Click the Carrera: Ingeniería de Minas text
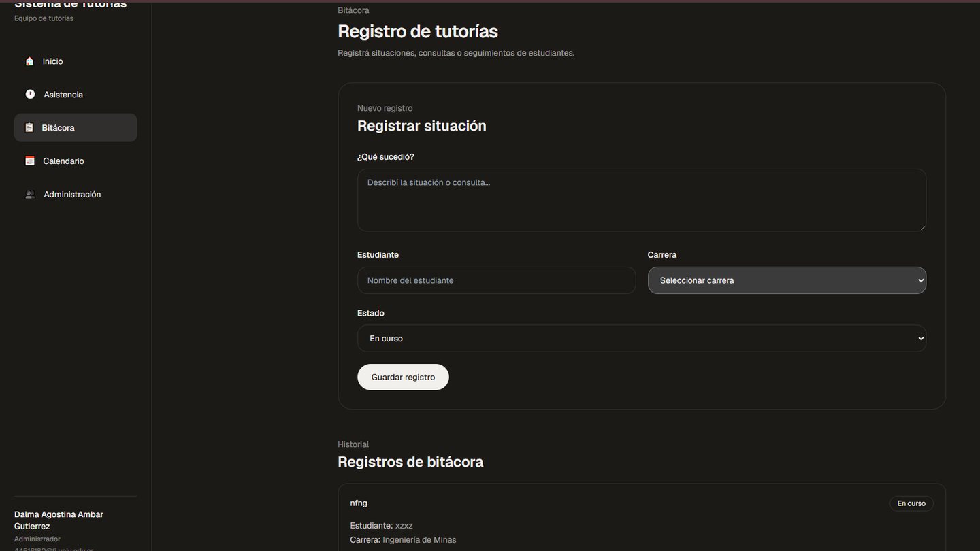 [403, 540]
